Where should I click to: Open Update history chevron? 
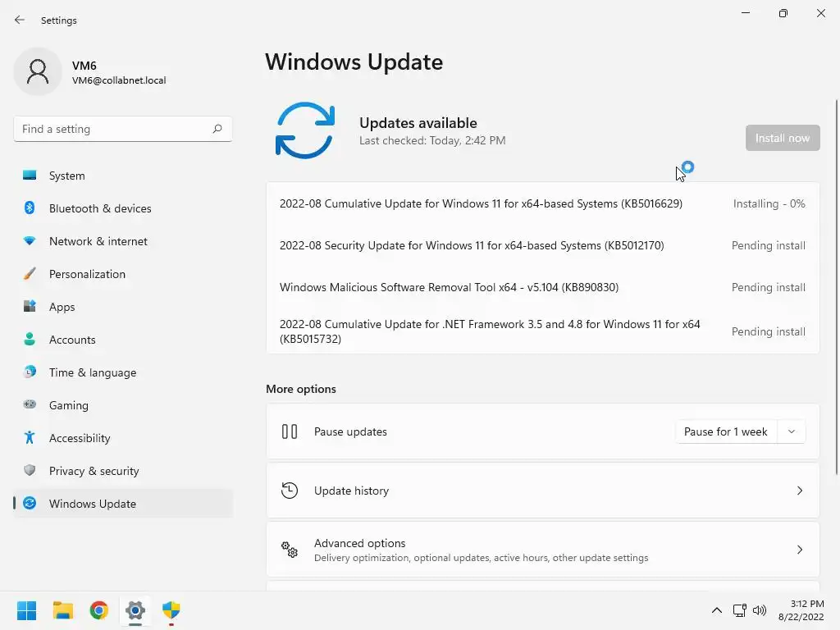(799, 491)
